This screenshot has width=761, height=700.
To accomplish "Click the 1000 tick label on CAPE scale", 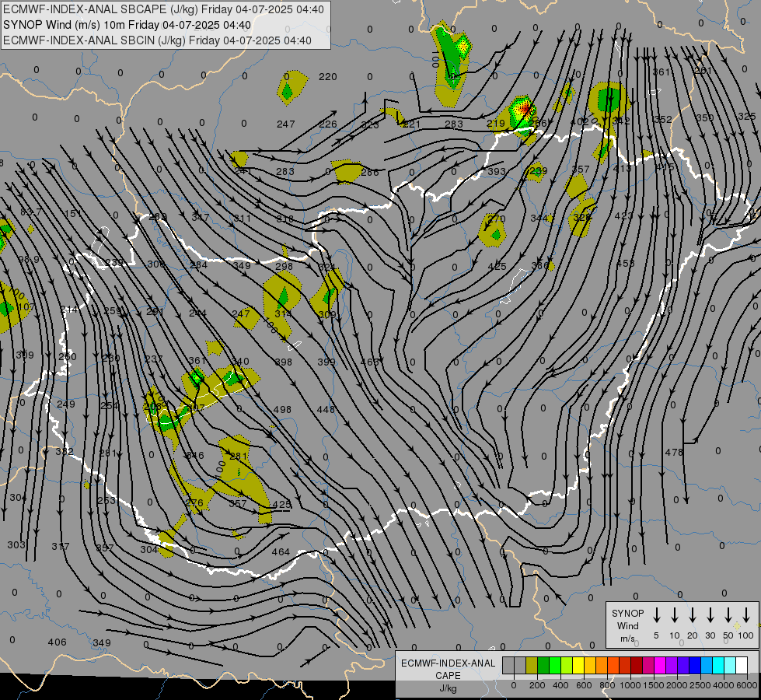I will coord(630,685).
